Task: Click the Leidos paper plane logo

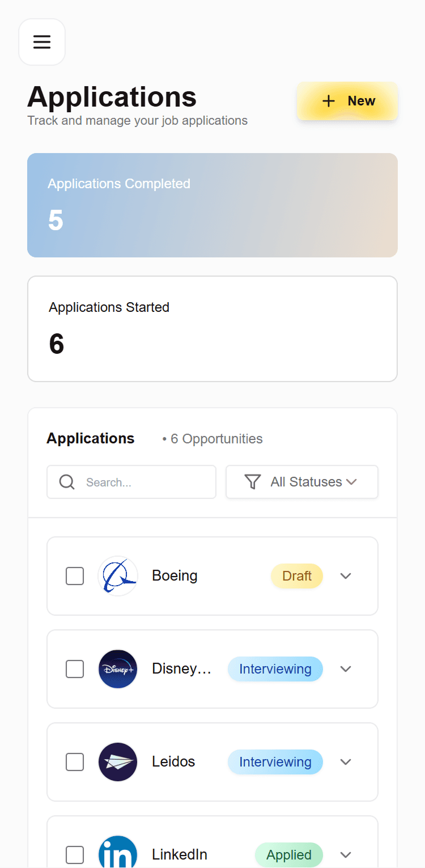Action: click(x=118, y=762)
